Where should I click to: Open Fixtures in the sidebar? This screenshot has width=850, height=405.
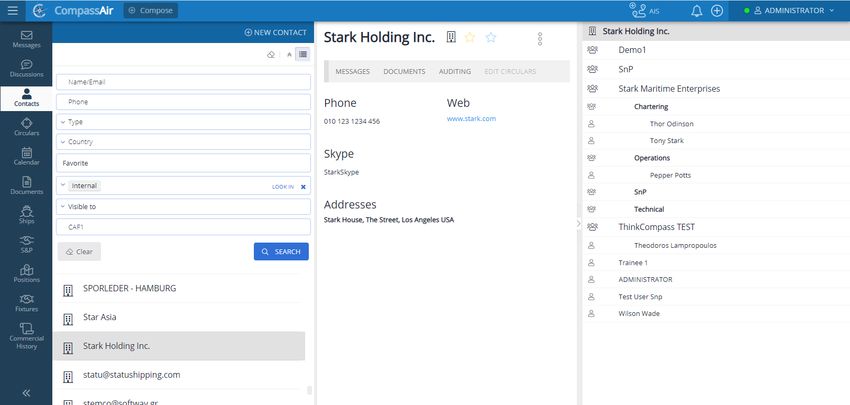[x=26, y=303]
